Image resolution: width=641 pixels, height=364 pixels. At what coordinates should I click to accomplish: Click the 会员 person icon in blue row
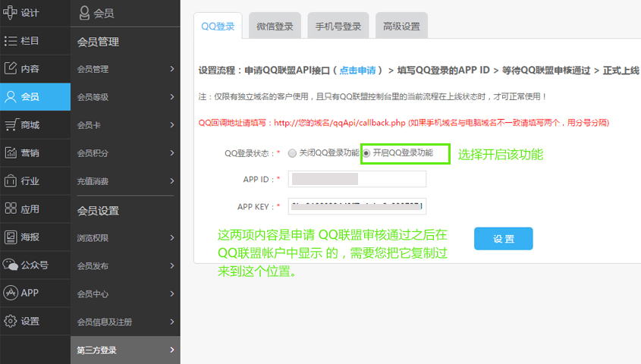(x=11, y=97)
